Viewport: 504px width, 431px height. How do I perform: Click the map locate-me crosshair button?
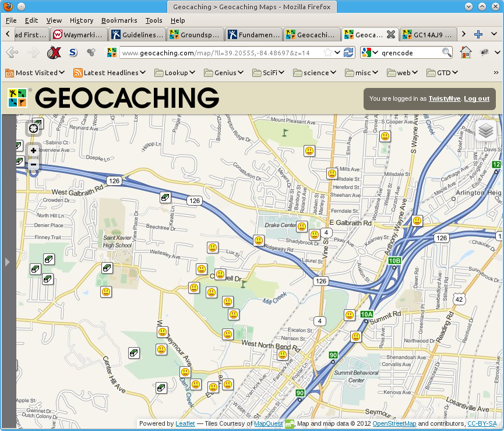point(33,129)
